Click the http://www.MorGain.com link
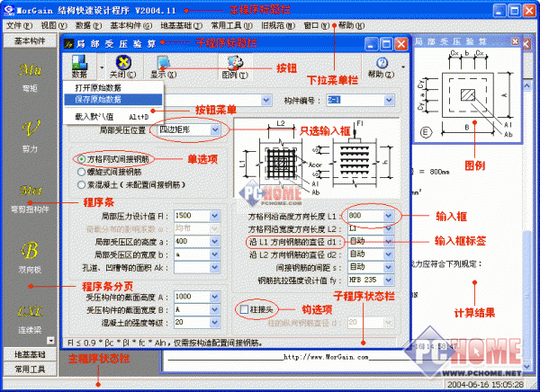Screen dimensions: 540x392 pos(326,357)
